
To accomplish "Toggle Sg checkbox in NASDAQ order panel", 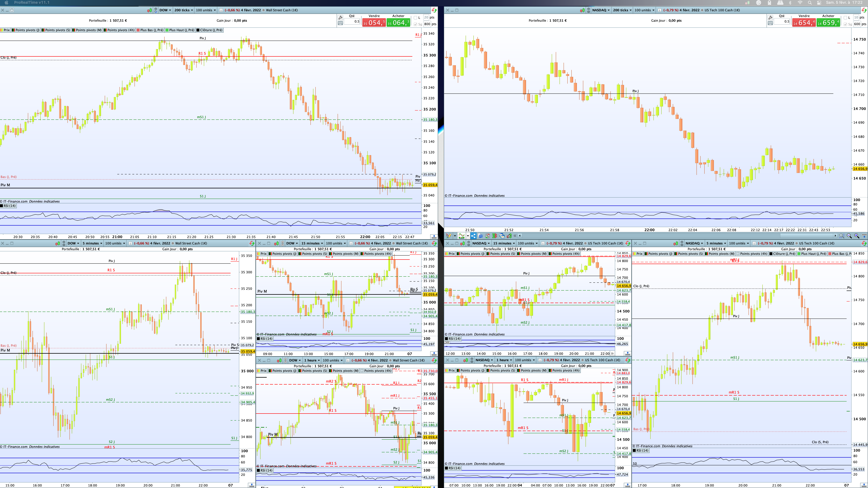I will tap(845, 24).
